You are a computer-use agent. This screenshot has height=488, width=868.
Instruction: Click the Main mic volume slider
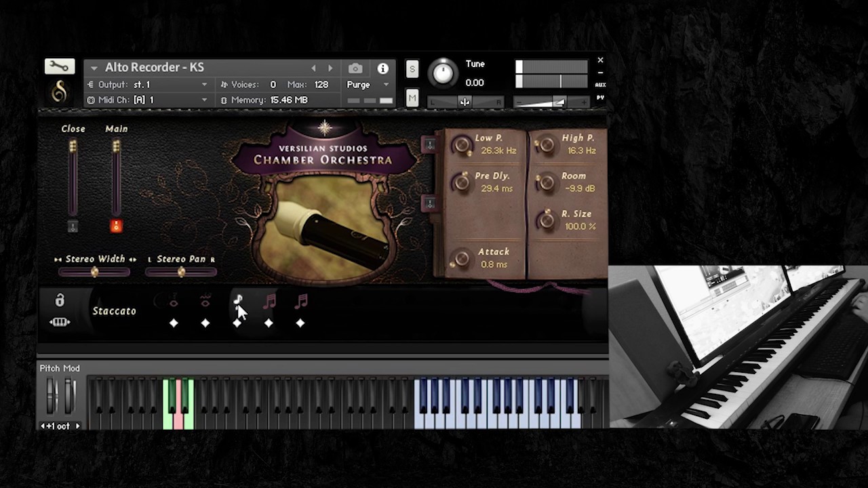click(116, 178)
